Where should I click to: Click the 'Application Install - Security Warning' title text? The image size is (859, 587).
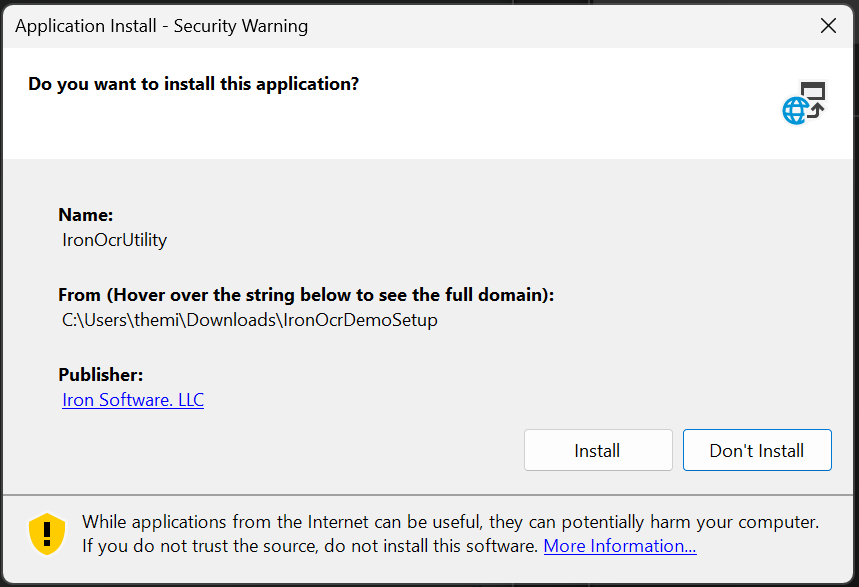(x=161, y=26)
